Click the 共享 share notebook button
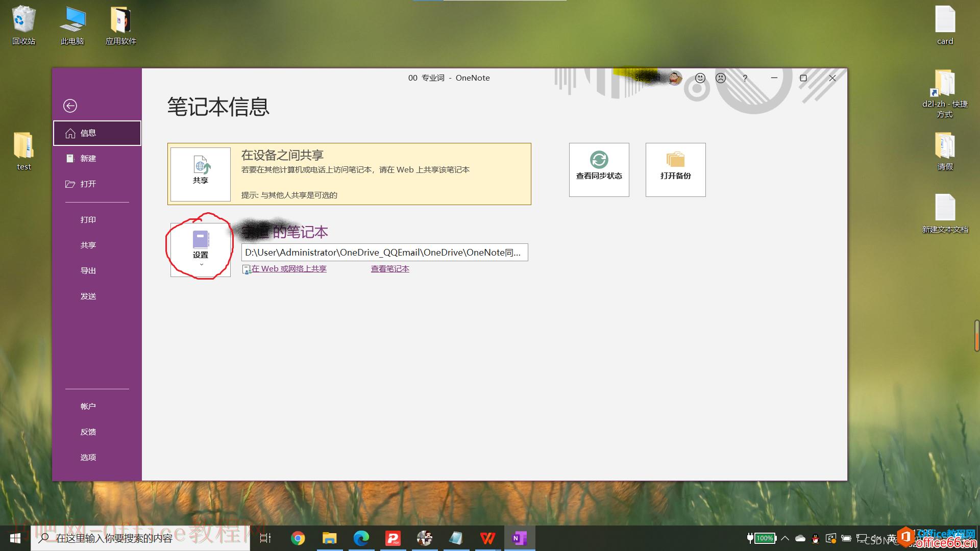Image resolution: width=980 pixels, height=551 pixels. pos(201,174)
